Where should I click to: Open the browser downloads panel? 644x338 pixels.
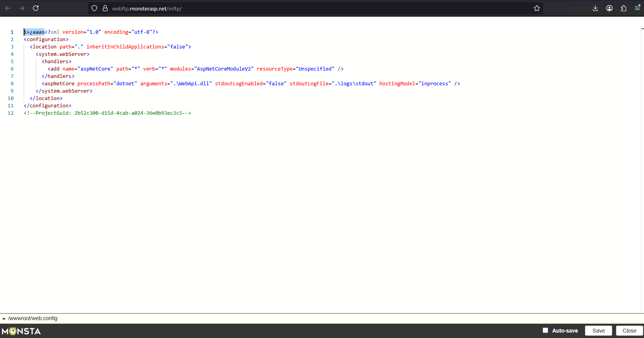(595, 8)
